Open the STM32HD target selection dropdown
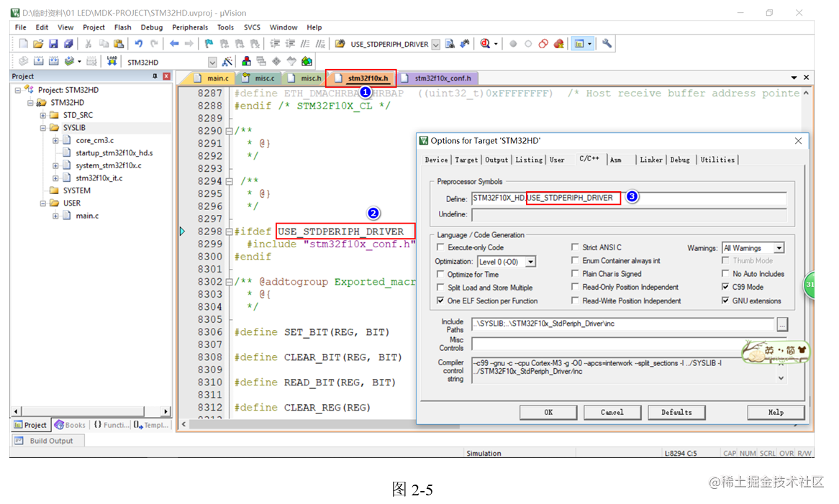 212,62
